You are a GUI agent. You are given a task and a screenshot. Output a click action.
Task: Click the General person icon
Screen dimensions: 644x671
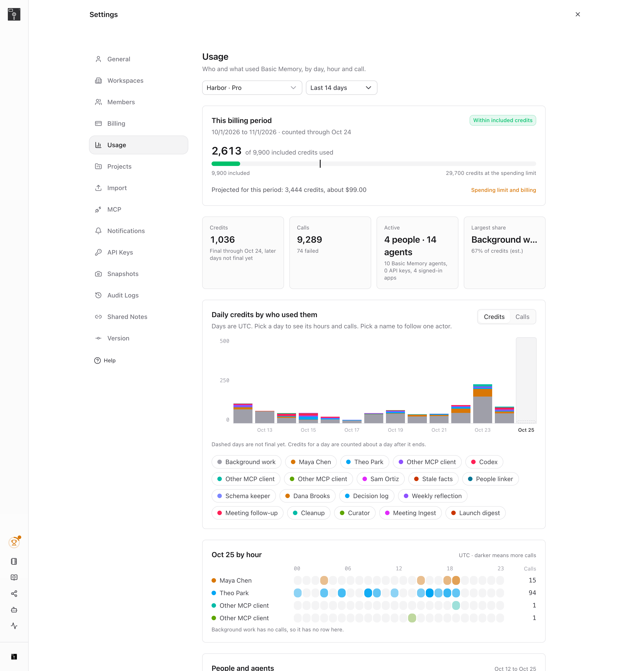[x=98, y=59]
